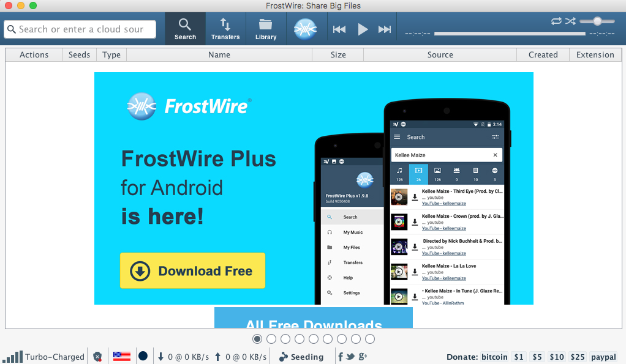This screenshot has height=364, width=626.
Task: Enable shuffle playback
Action: [x=570, y=21]
